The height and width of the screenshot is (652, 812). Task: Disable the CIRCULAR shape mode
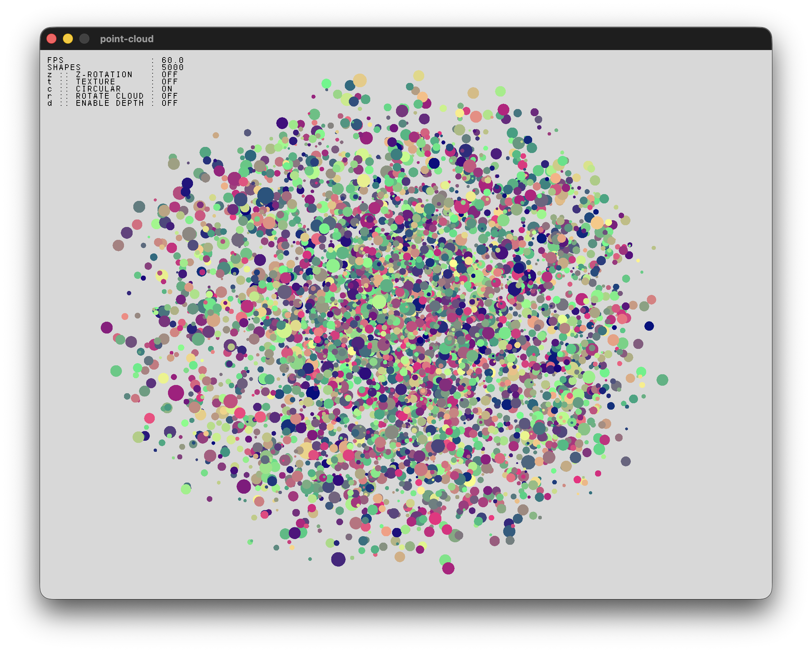tap(98, 89)
